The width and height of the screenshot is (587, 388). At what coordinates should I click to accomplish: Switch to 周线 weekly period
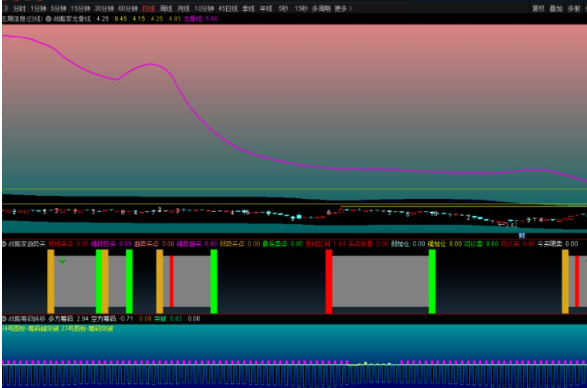[166, 8]
